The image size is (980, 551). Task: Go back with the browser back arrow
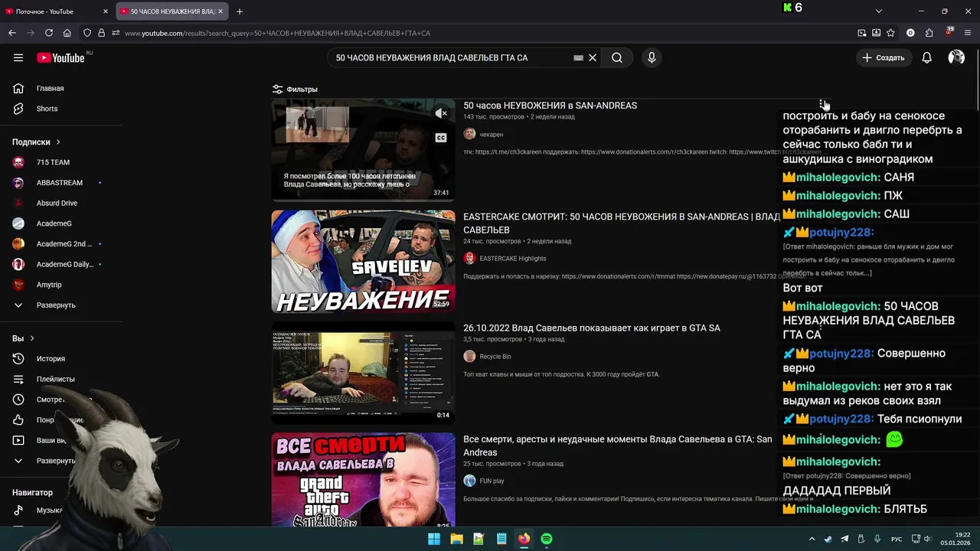pyautogui.click(x=12, y=33)
